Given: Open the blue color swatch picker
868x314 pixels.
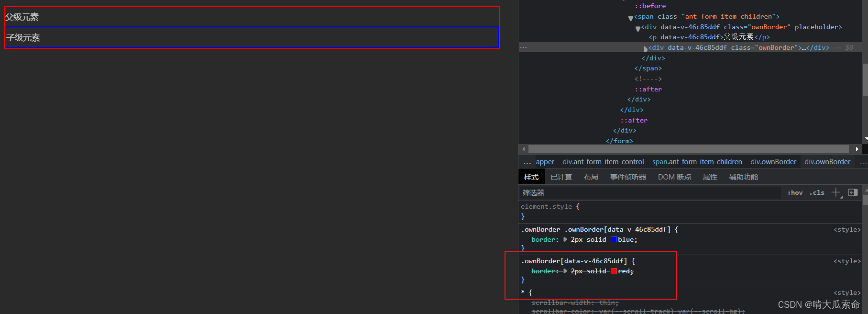Looking at the screenshot, I should pos(614,239).
